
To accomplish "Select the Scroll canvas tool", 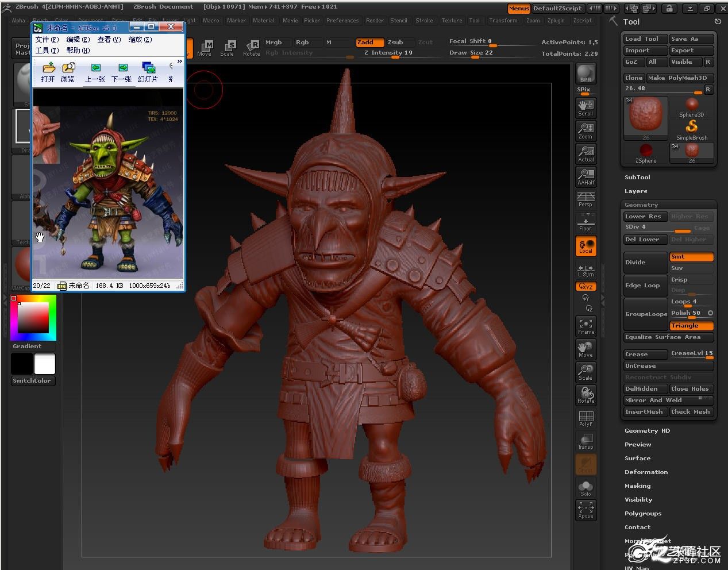I will pos(586,107).
